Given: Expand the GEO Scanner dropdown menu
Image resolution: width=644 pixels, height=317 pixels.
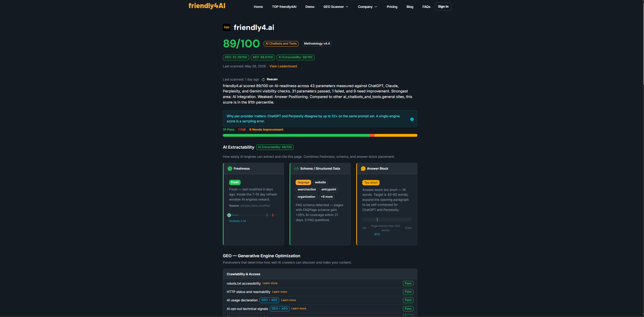Looking at the screenshot, I should click(x=336, y=7).
